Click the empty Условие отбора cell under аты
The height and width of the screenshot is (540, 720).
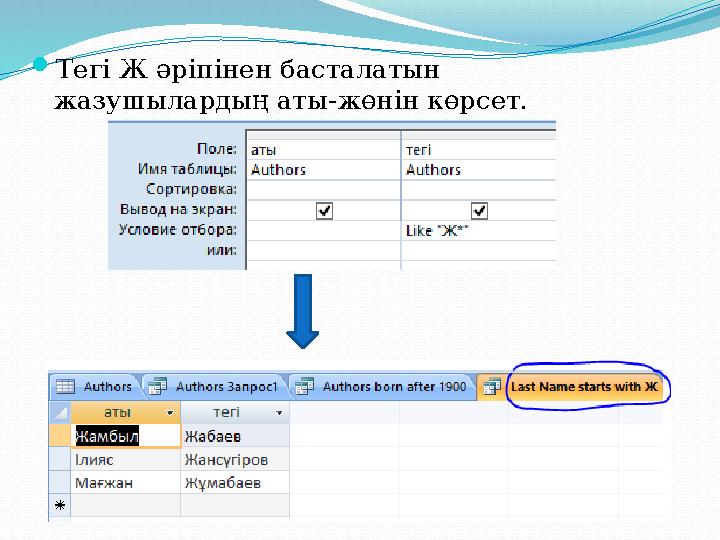point(324,231)
